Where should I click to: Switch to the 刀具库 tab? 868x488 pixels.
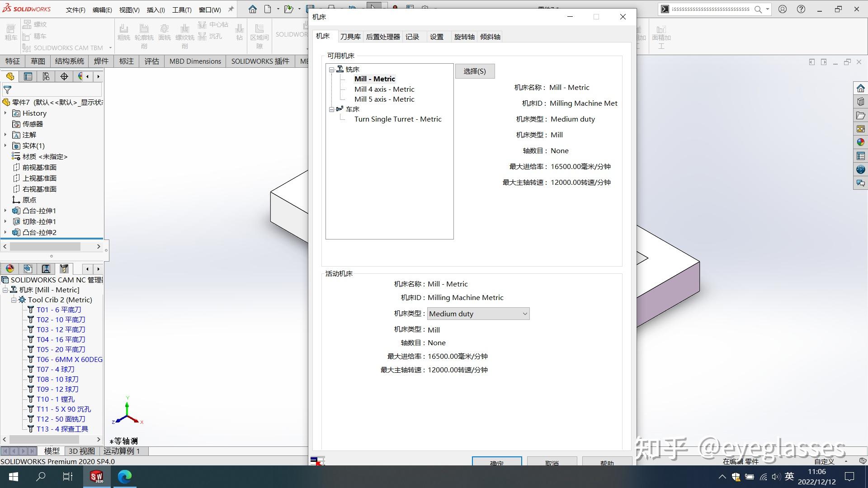pyautogui.click(x=350, y=37)
